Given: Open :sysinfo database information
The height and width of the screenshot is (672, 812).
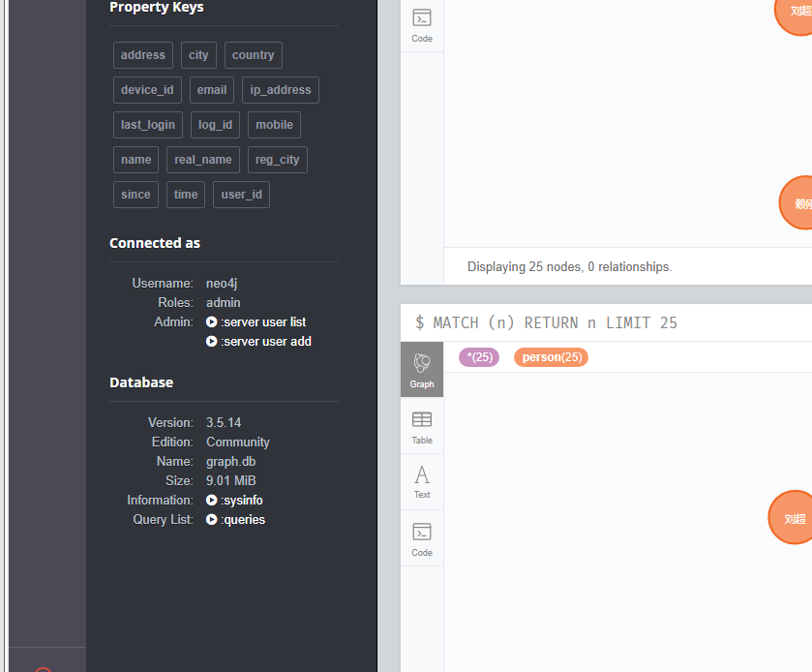Looking at the screenshot, I should (241, 500).
